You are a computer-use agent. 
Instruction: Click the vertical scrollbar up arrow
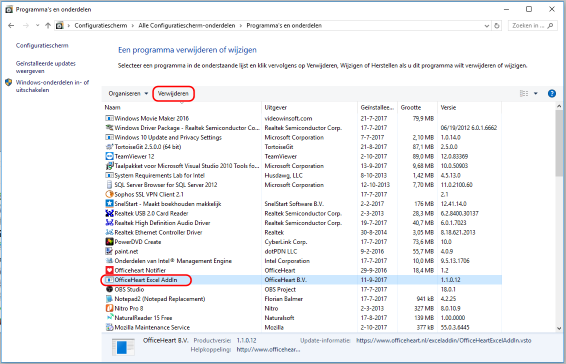559,106
